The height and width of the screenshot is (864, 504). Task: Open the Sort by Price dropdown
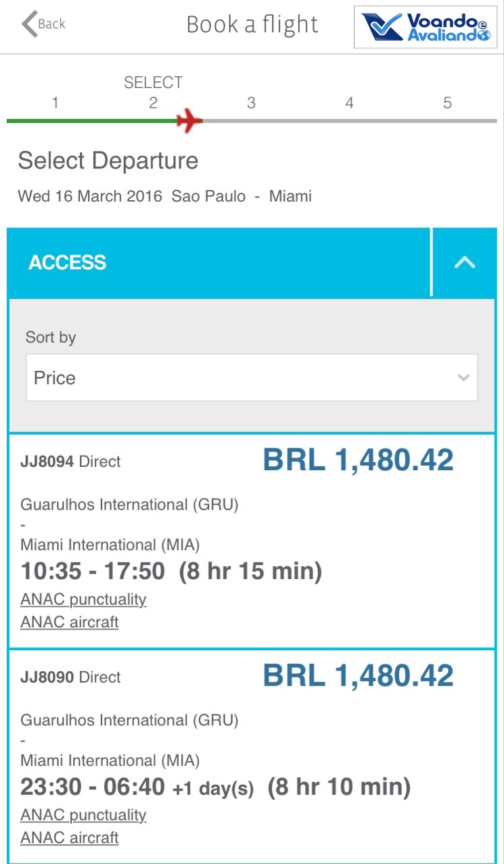pyautogui.click(x=252, y=378)
